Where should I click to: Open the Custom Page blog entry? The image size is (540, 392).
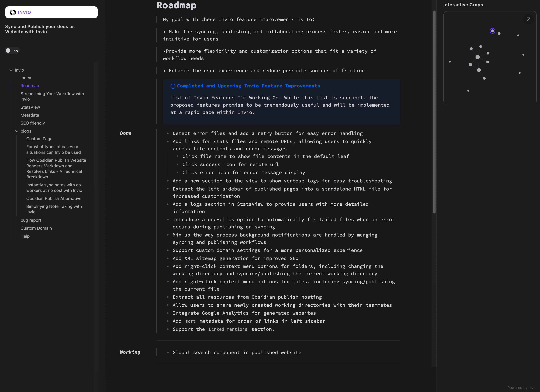[39, 139]
